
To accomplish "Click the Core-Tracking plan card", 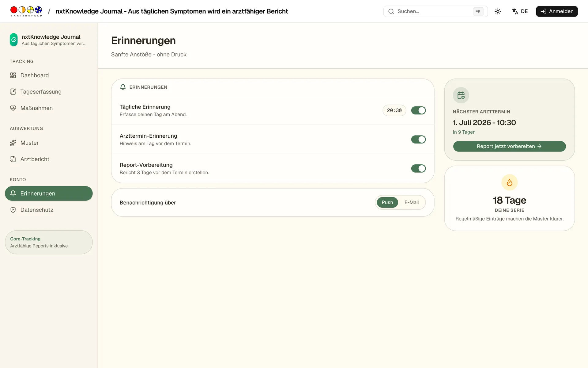I will [x=49, y=242].
